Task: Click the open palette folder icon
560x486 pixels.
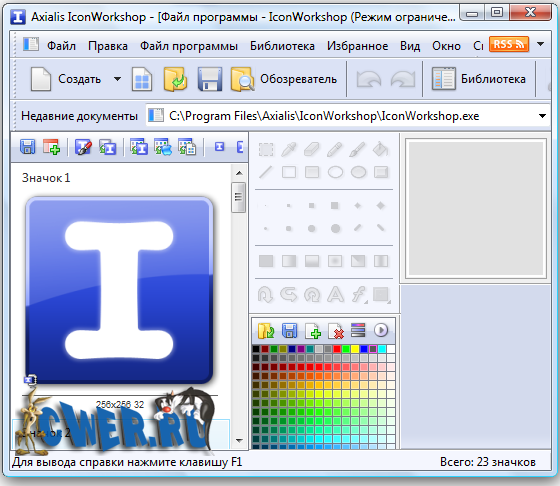Action: [266, 331]
